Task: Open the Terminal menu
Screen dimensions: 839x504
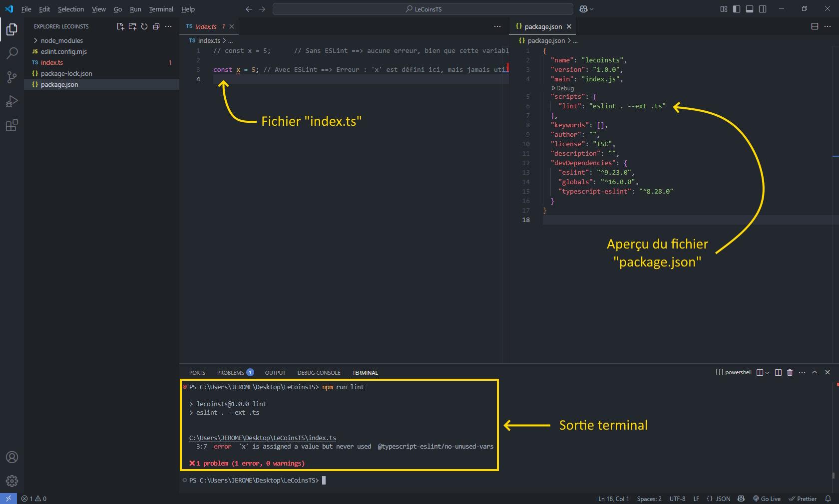Action: tap(161, 9)
